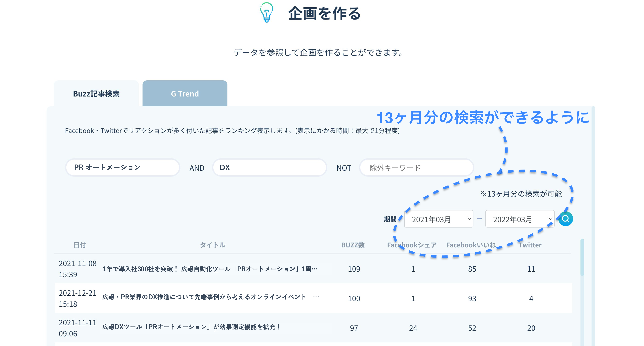Screen dimensions: 644x346
Task: Select the Buzz記事検索 tab
Action: pyautogui.click(x=96, y=94)
